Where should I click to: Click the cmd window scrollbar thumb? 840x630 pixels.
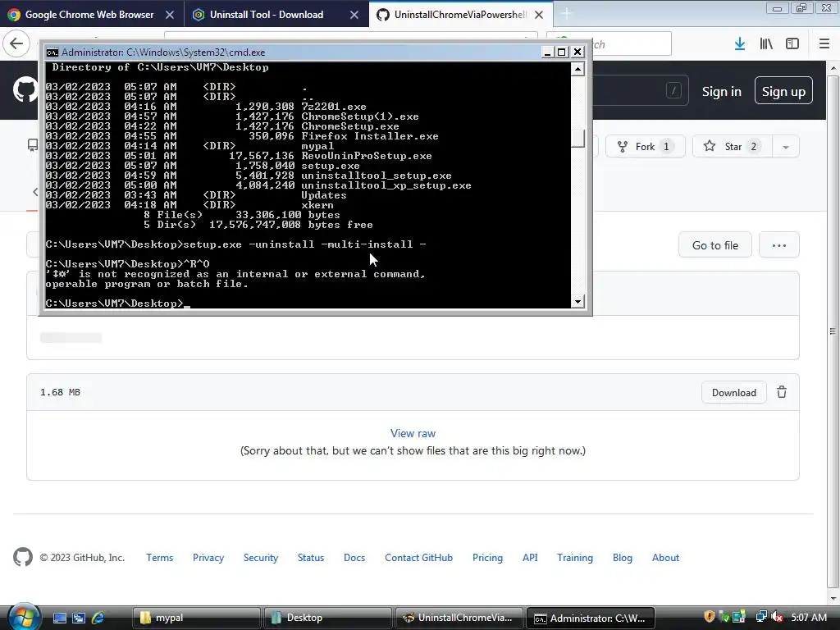[577, 138]
